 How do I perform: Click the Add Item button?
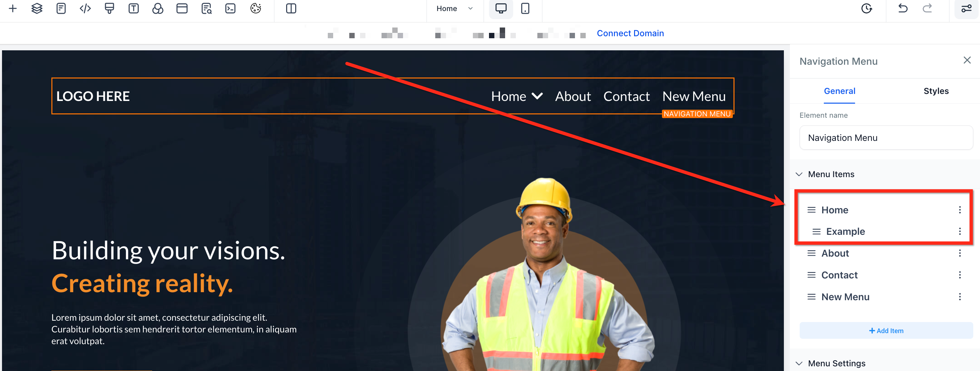click(x=886, y=330)
